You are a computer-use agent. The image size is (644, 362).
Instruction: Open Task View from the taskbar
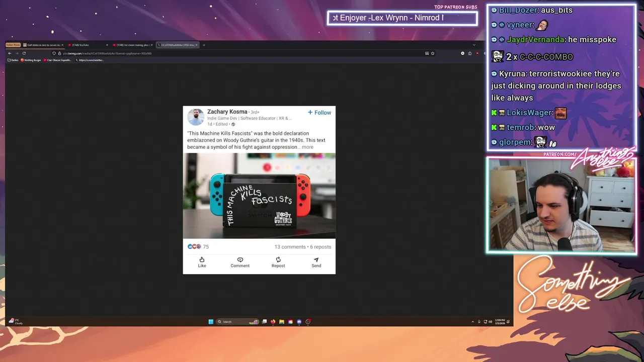click(264, 322)
